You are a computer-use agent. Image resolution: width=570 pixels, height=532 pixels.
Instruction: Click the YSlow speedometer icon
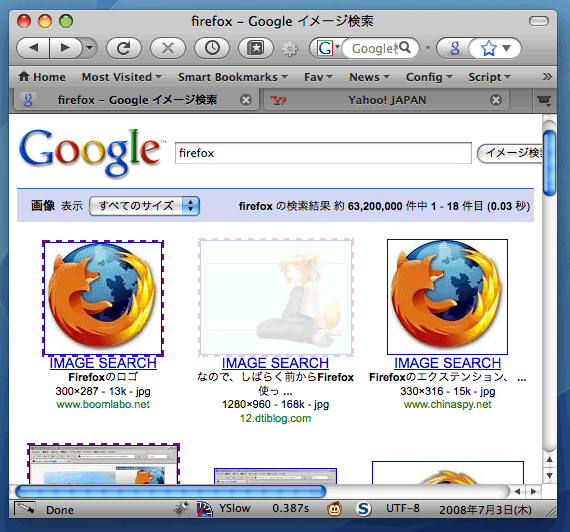pyautogui.click(x=205, y=508)
